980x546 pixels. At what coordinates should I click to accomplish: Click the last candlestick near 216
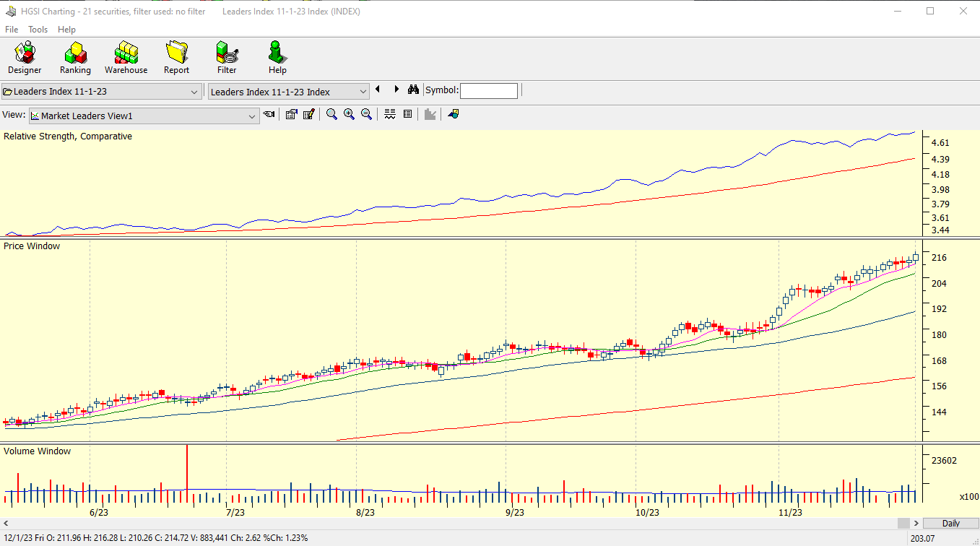tap(915, 257)
